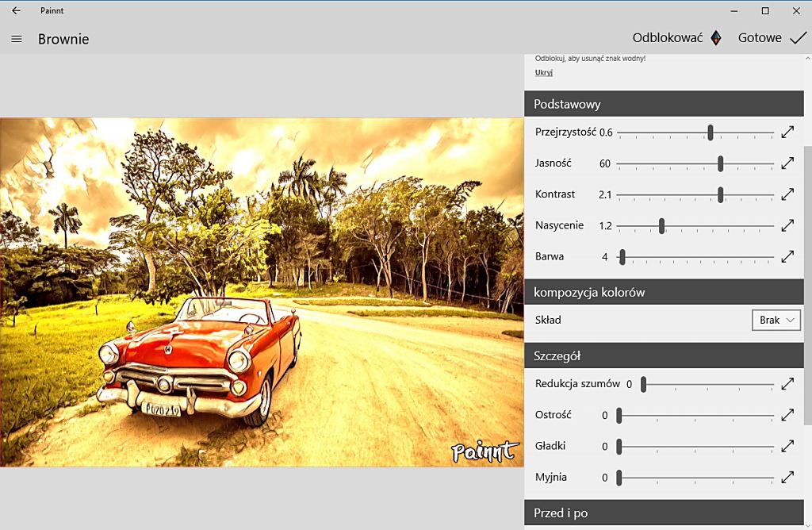Image resolution: width=812 pixels, height=530 pixels.
Task: Click the Kontrast slider handle
Action: point(720,194)
